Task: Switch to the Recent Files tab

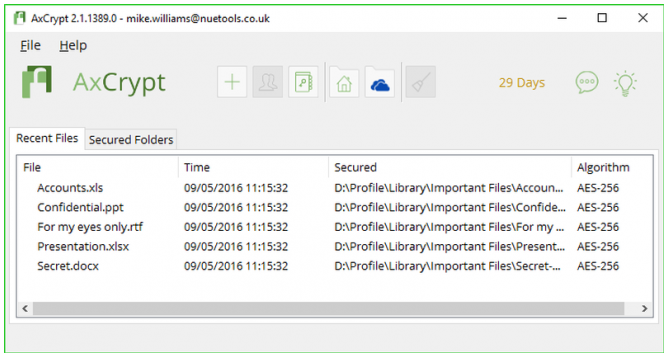Action: tap(47, 138)
